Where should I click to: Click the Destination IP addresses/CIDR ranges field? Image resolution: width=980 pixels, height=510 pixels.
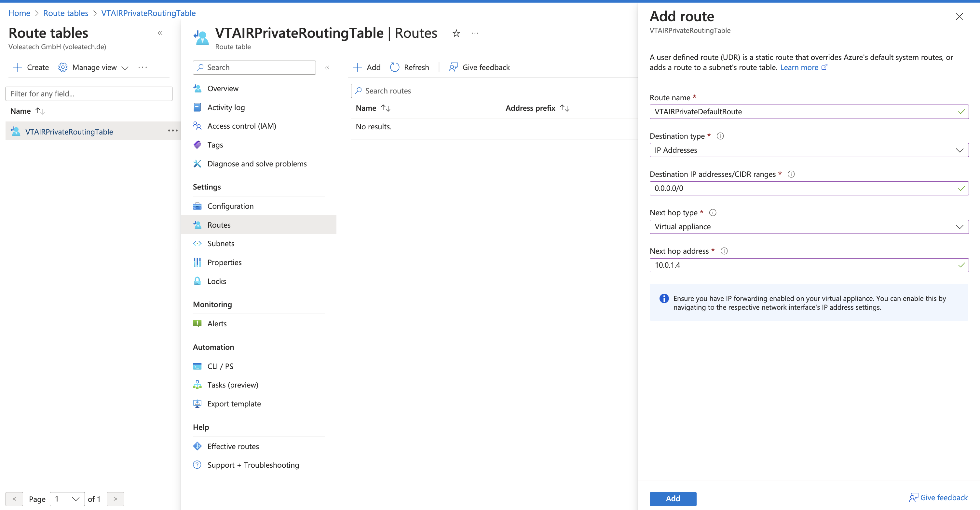tap(809, 188)
